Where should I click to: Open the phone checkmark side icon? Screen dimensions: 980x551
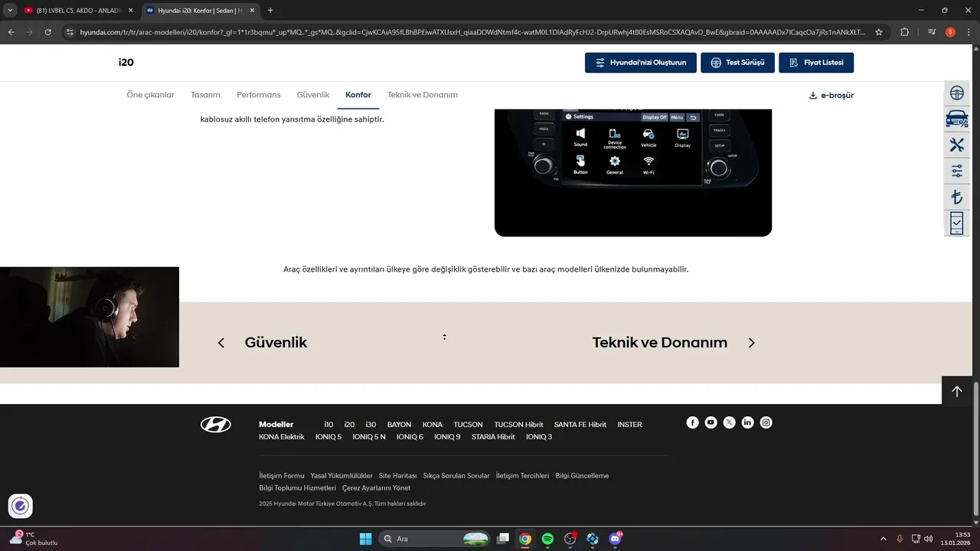(x=956, y=223)
